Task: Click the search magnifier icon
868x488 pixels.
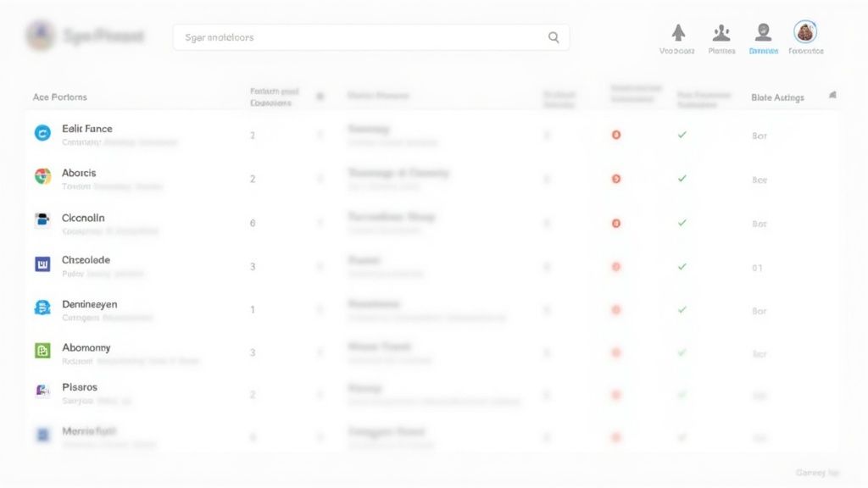Action: point(554,37)
